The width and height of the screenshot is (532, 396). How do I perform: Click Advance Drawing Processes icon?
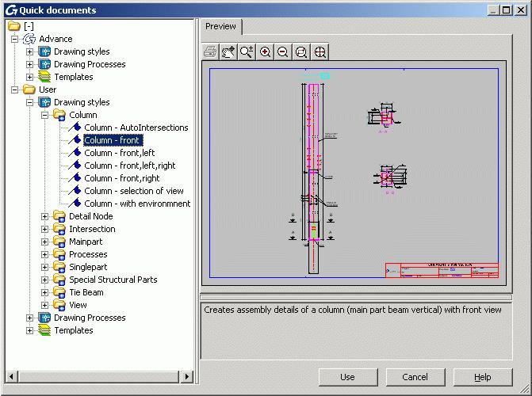pos(44,64)
